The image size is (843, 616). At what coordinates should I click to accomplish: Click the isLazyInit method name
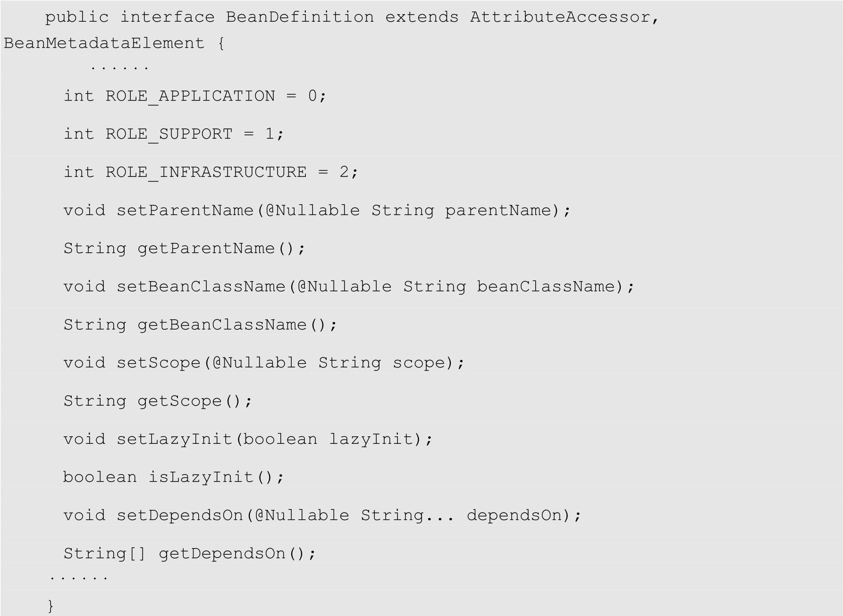[201, 477]
